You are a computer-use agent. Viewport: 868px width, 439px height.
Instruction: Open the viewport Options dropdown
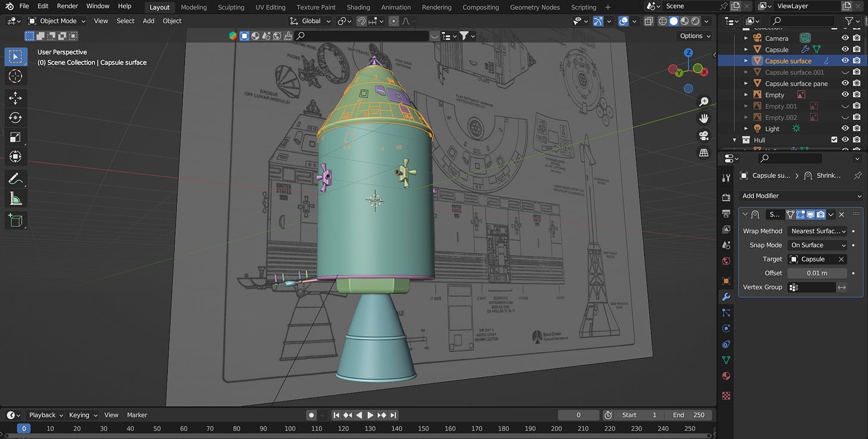696,36
